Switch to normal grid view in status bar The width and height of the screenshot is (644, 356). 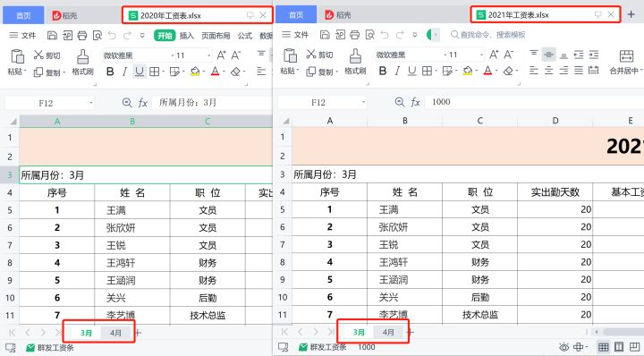pos(604,347)
